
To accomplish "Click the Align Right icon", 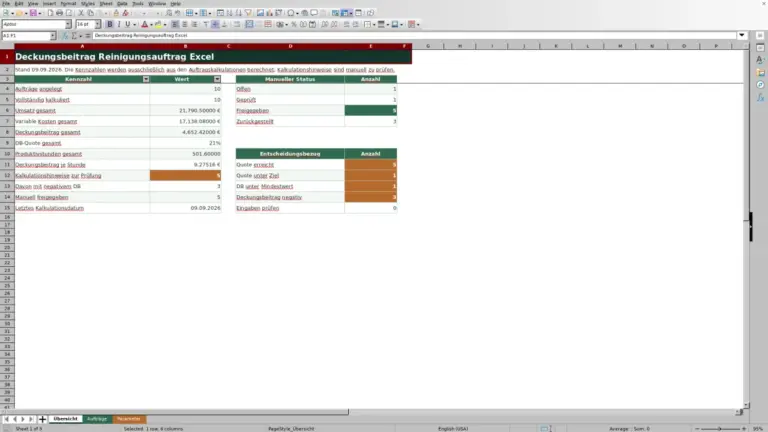I will click(x=194, y=24).
